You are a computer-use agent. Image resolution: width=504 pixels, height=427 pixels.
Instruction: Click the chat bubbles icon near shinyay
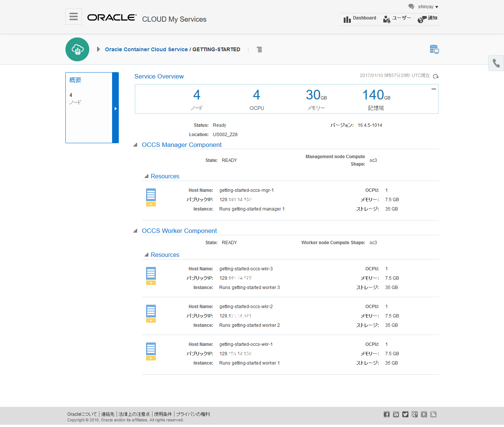click(411, 6)
